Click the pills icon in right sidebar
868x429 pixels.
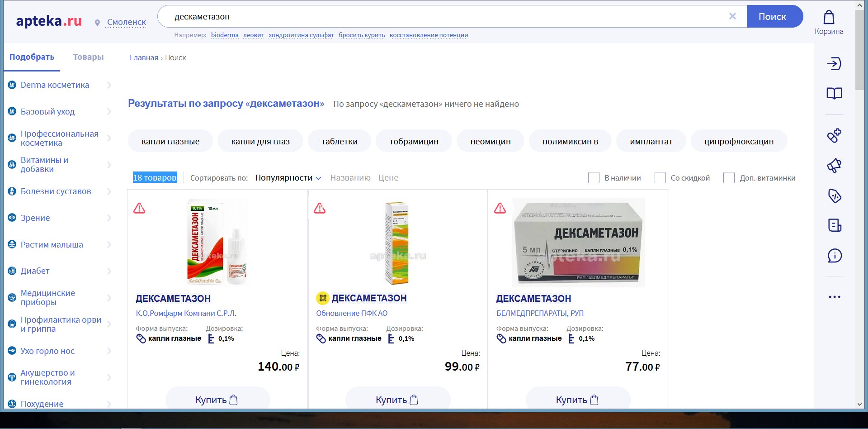[834, 135]
